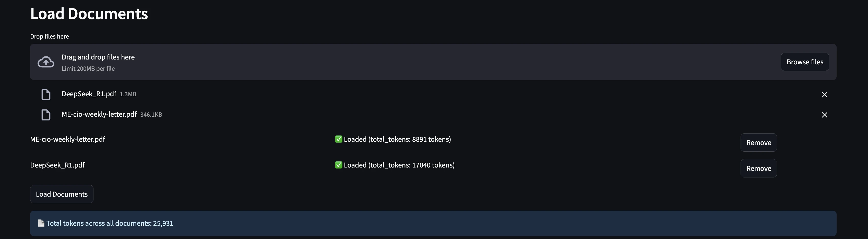Select the ME-cio-weekly-letter.pdf uploaded file name

coord(99,114)
